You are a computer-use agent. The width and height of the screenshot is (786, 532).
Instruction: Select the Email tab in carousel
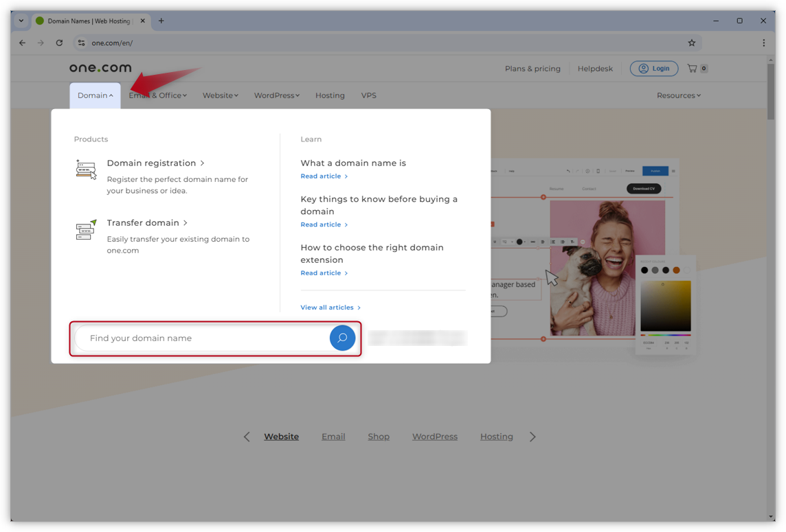[x=333, y=437]
